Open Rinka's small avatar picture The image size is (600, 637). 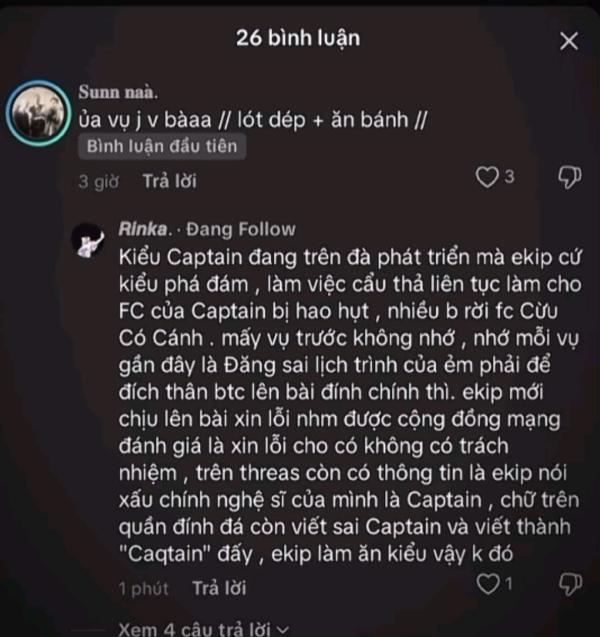click(88, 240)
